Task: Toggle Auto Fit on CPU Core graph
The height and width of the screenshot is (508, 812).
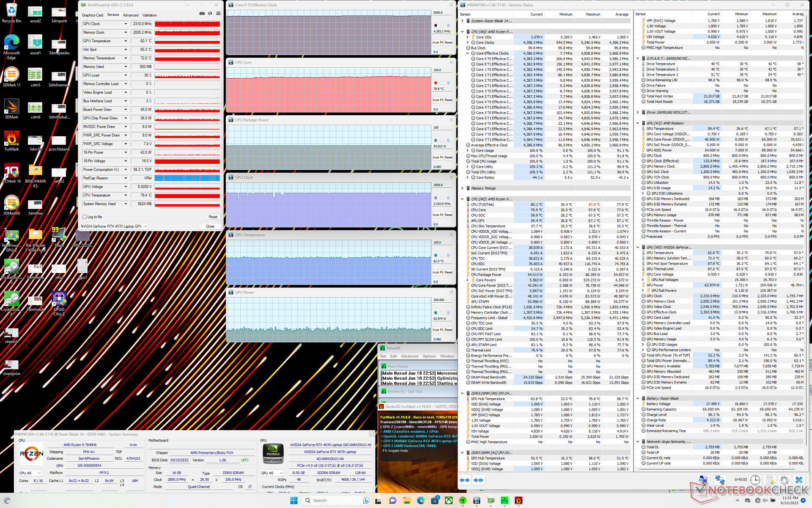Action: pos(437,100)
